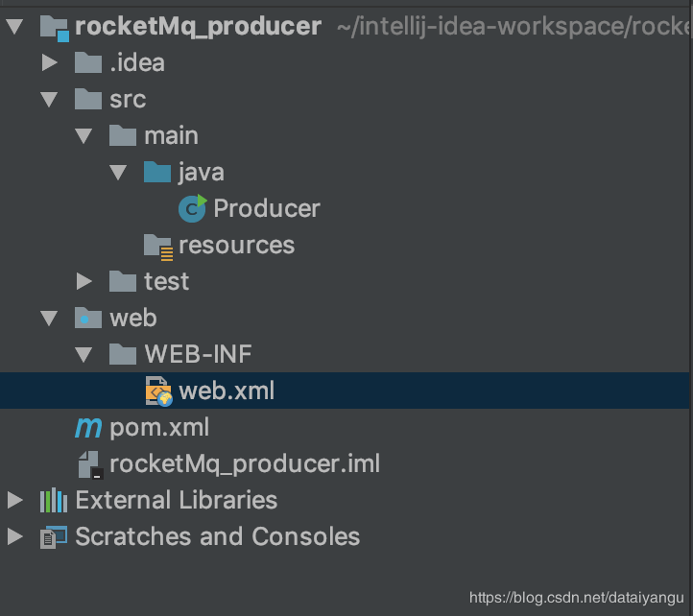Select the main folder label
The image size is (693, 616).
click(x=171, y=135)
